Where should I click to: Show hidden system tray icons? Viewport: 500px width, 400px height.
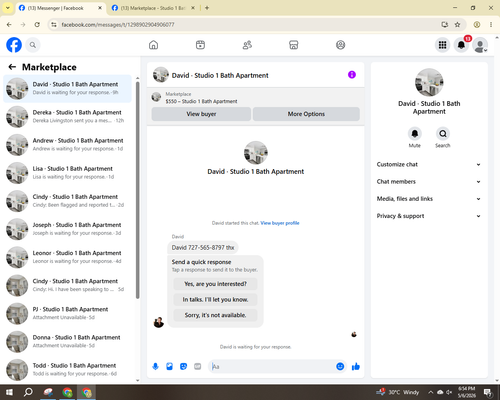[430, 392]
